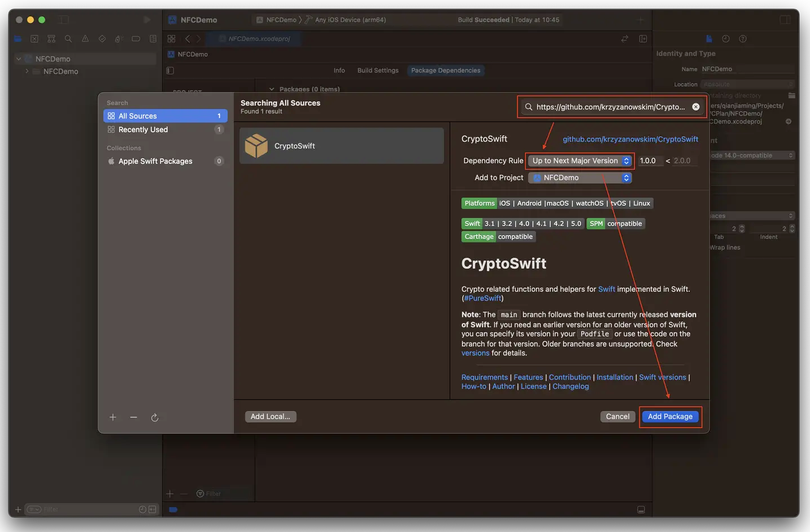Adjust the Indent width stepper
The width and height of the screenshot is (810, 532).
point(792,229)
